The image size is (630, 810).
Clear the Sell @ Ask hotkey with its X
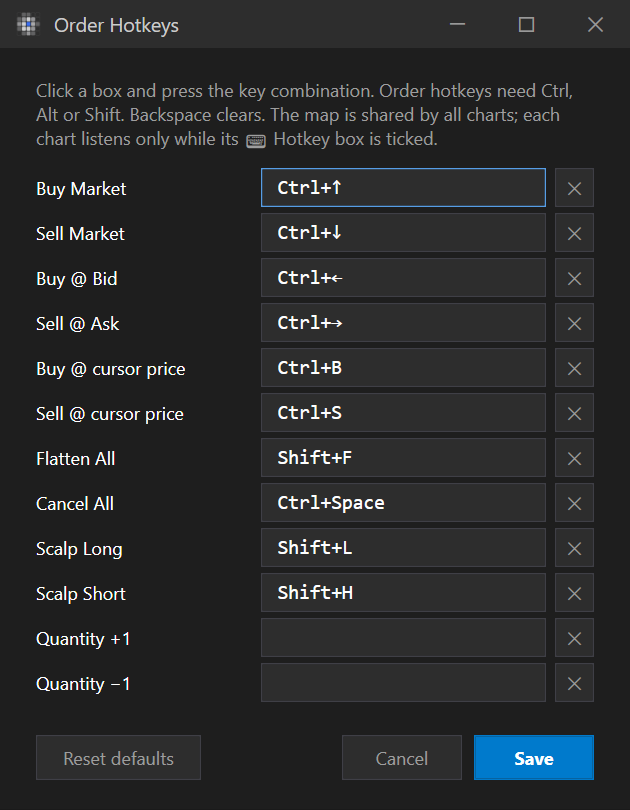tap(574, 322)
